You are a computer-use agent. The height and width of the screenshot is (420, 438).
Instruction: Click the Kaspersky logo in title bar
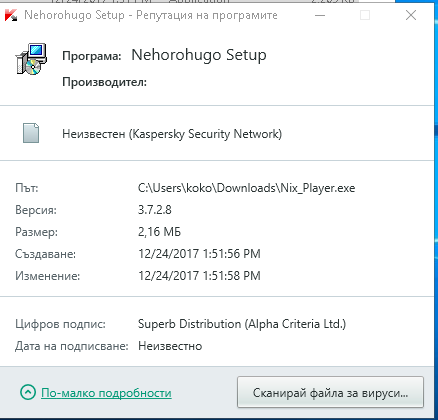(11, 15)
